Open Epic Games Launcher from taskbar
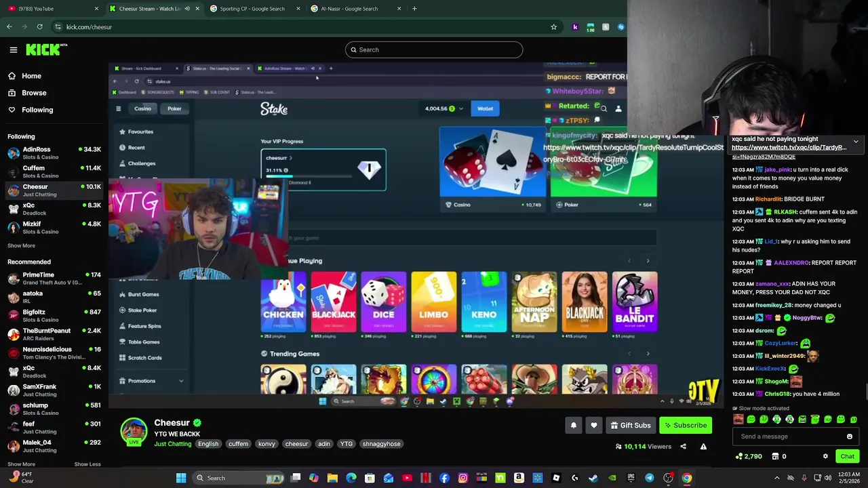 [631, 478]
